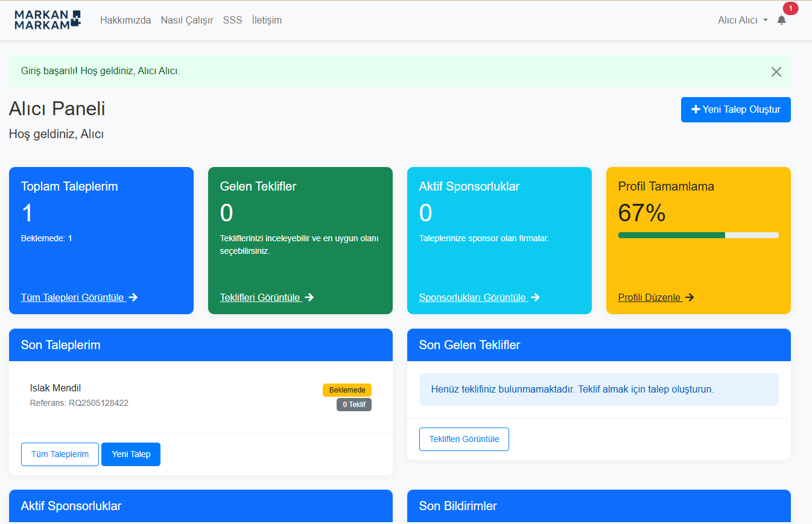Click the Son Gelen Teklifler panel header
The width and height of the screenshot is (812, 524).
point(598,345)
